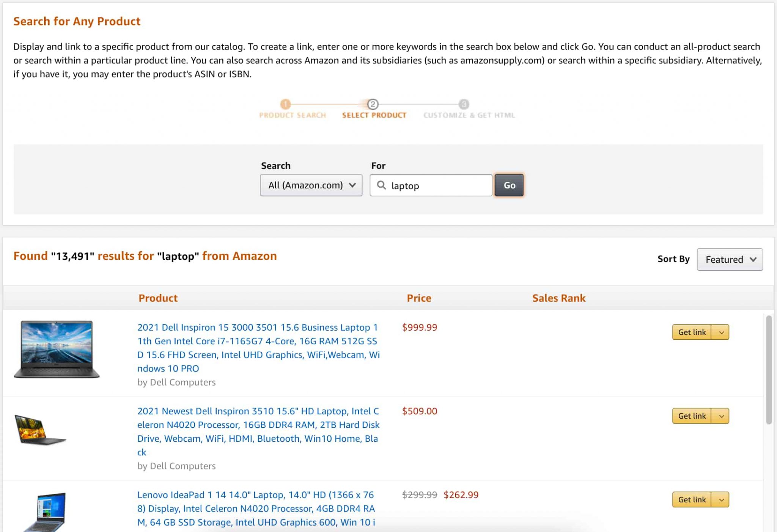The width and height of the screenshot is (777, 532).
Task: Click the Search for Any Product heading
Action: [x=77, y=21]
